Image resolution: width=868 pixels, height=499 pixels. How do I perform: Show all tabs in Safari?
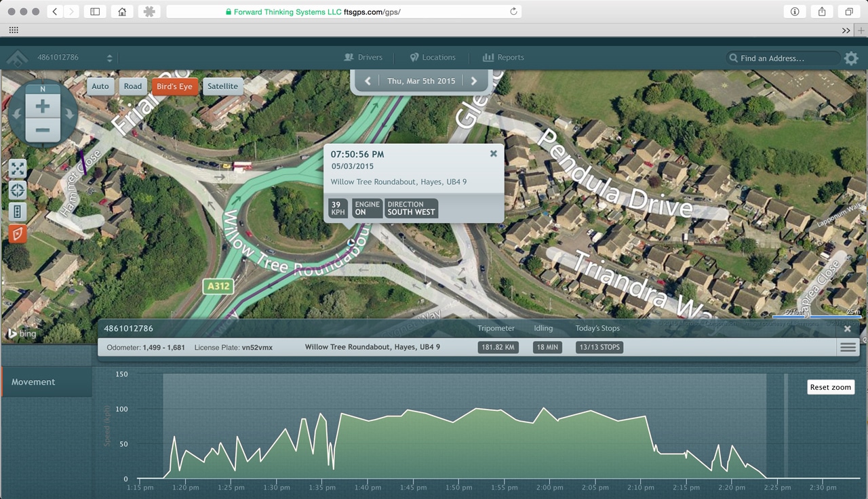click(x=848, y=12)
